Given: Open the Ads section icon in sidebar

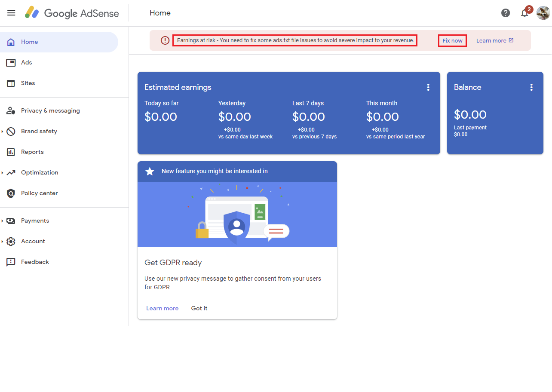Looking at the screenshot, I should (x=11, y=62).
